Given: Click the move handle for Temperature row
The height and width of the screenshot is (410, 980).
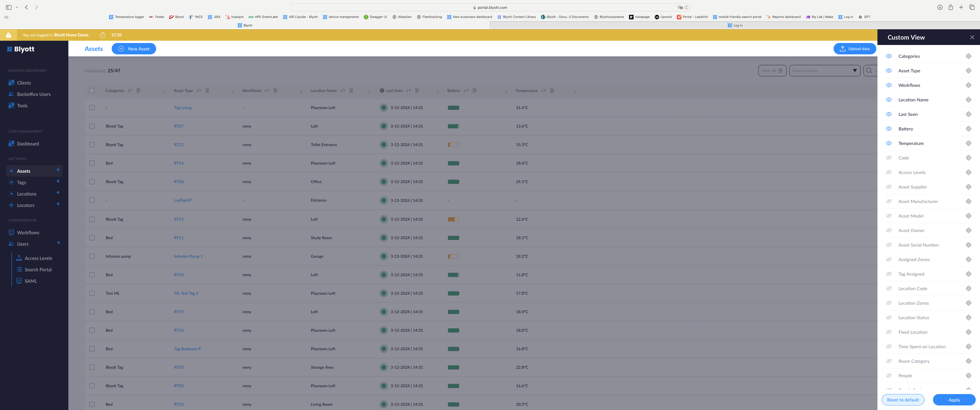Looking at the screenshot, I should [x=968, y=143].
